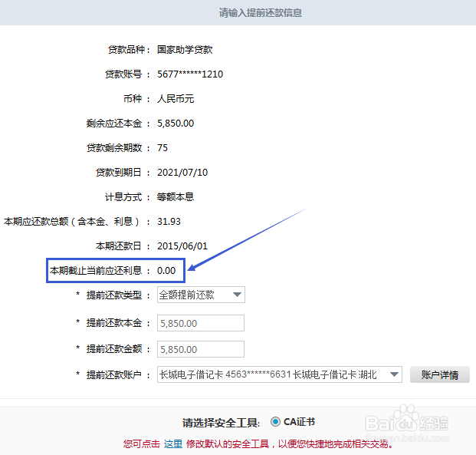Click the loan due date 2021/07/10
The width and height of the screenshot is (476, 455).
[182, 173]
